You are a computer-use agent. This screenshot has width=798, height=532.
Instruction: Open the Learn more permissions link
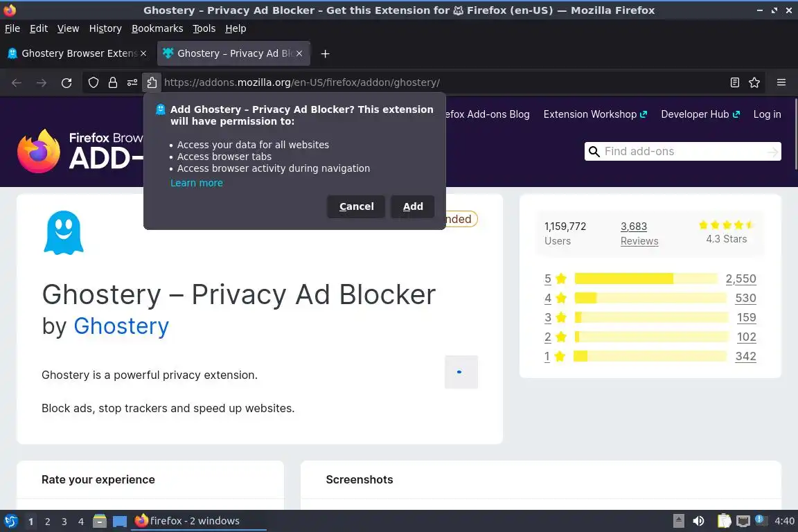197,184
